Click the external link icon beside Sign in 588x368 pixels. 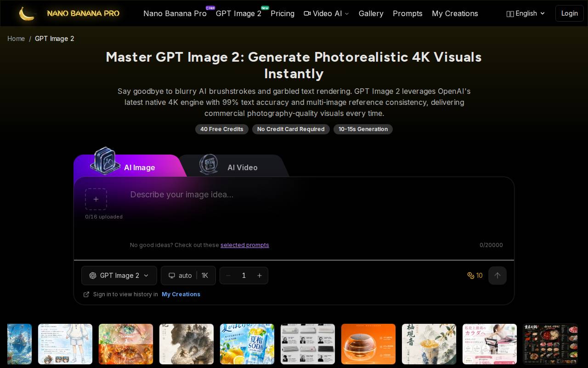pyautogui.click(x=86, y=294)
